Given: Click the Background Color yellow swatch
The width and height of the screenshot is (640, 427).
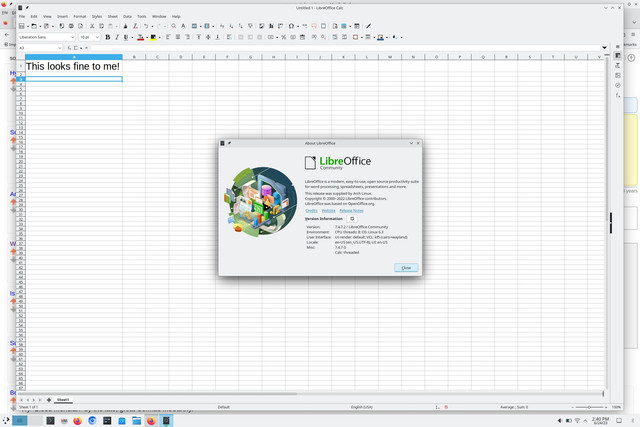Looking at the screenshot, I should [153, 37].
